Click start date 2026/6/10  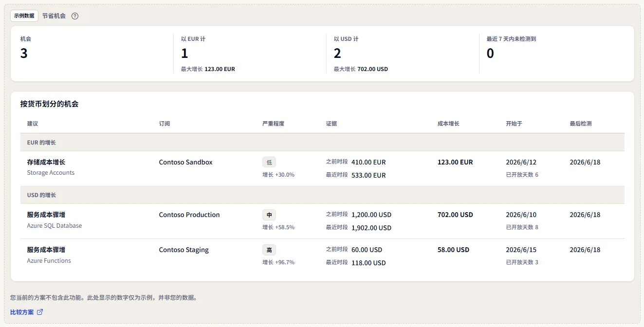(521, 215)
